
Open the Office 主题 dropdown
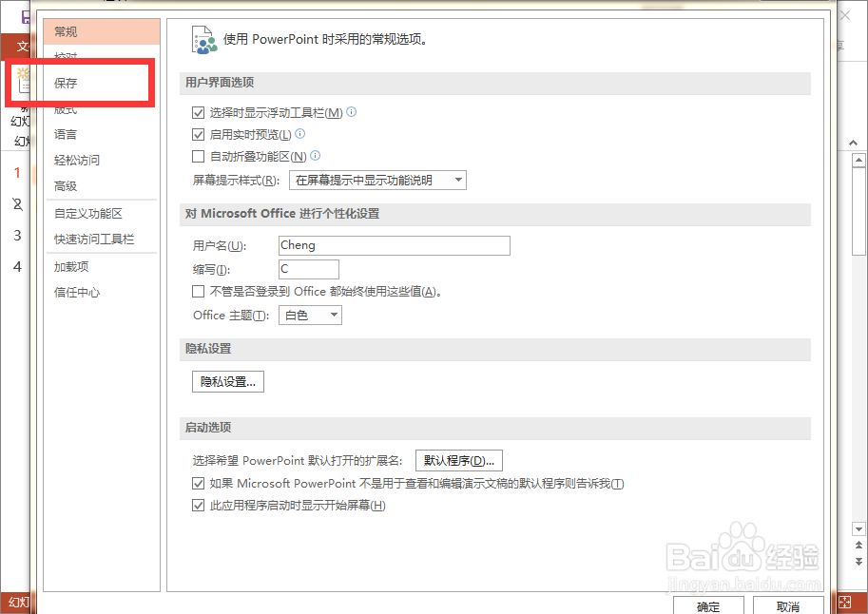[310, 315]
